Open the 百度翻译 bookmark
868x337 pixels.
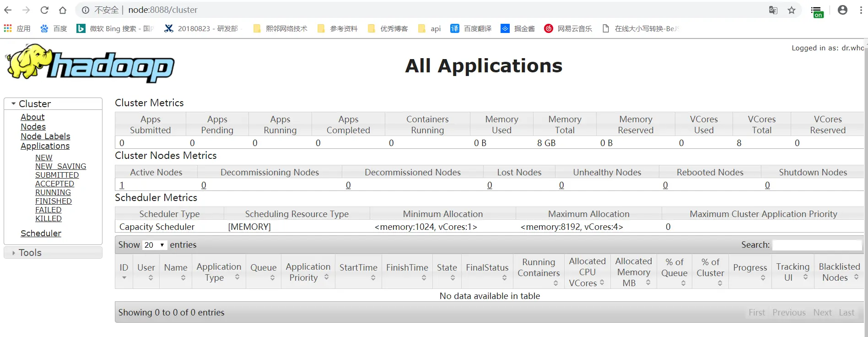(x=471, y=28)
